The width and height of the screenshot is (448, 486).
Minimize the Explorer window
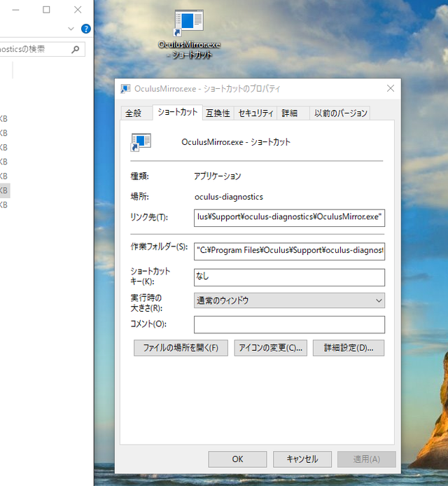click(x=16, y=10)
